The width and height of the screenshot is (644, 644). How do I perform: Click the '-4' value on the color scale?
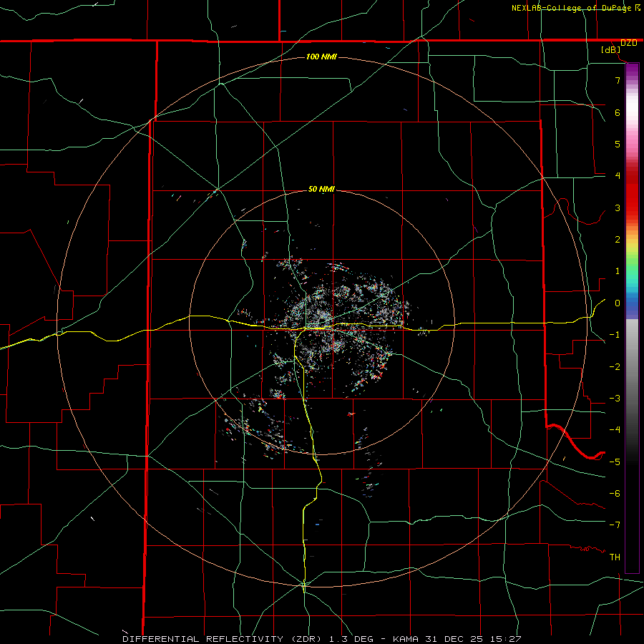point(615,430)
